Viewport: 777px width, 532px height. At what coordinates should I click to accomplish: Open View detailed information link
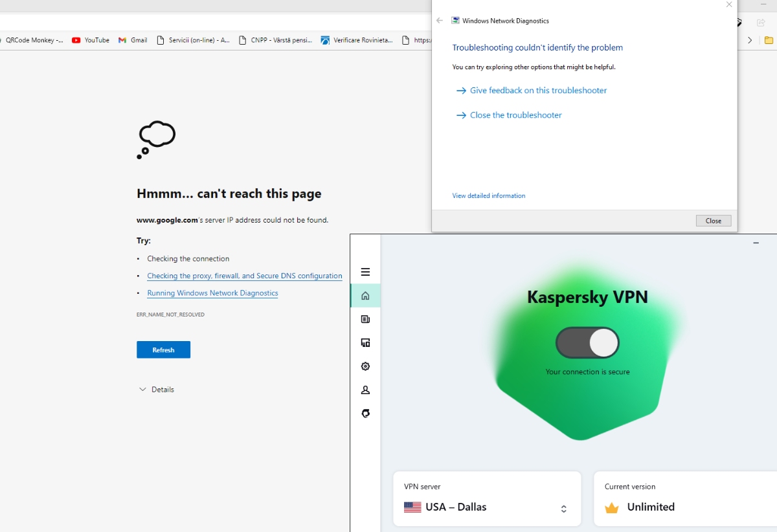click(489, 195)
